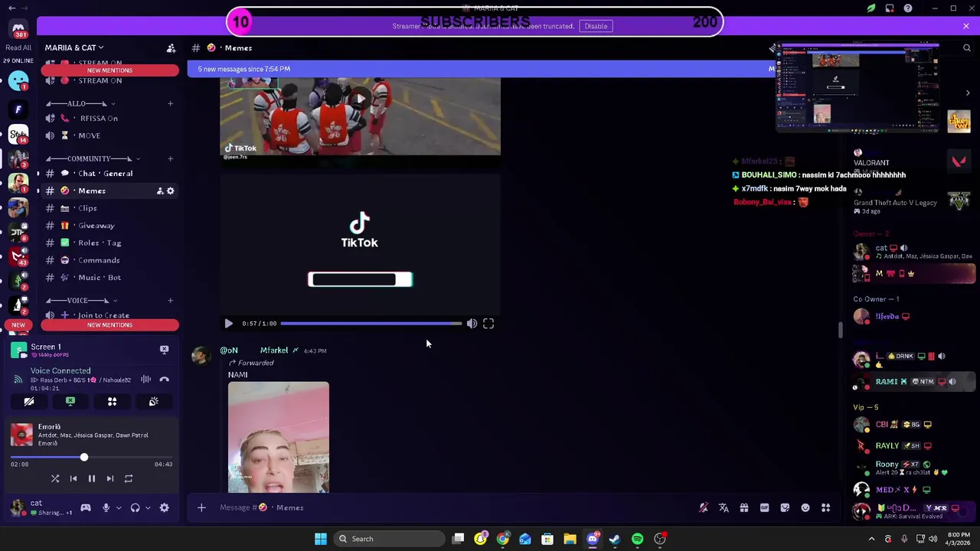Viewport: 980px width, 551px height.
Task: Open MARIIA & CAT server dropdown
Action: pyautogui.click(x=74, y=47)
